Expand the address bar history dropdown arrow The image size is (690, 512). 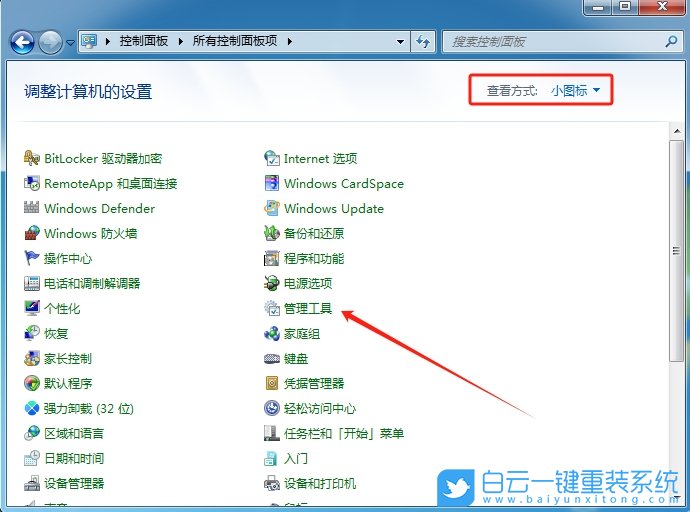tap(400, 42)
